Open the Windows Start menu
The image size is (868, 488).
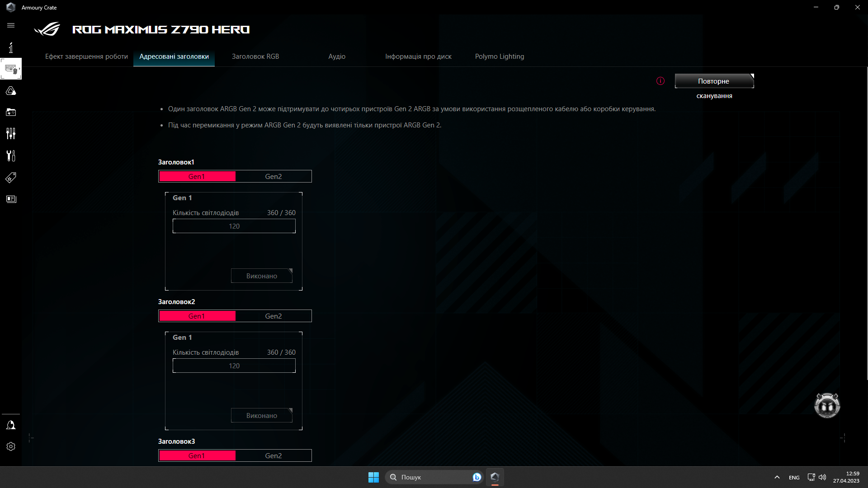tap(373, 477)
